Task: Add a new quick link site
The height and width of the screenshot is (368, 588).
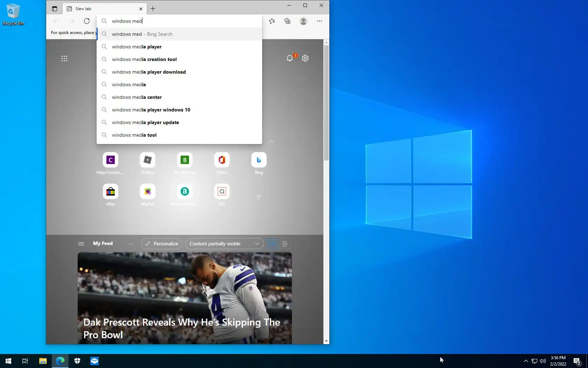Action: [x=258, y=197]
